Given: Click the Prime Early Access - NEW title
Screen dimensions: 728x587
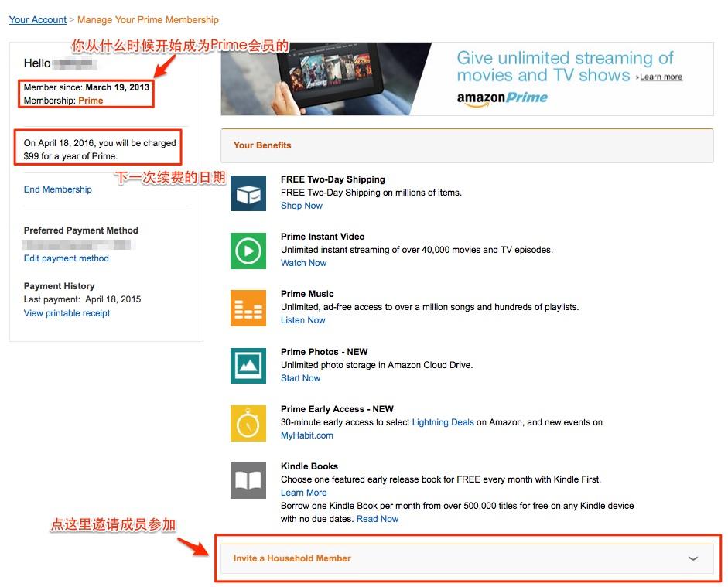Looking at the screenshot, I should [337, 409].
